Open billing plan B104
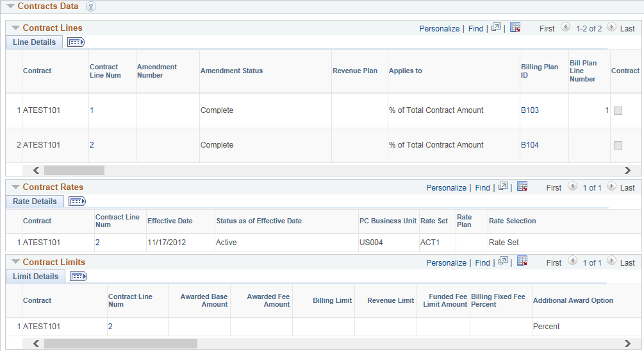The height and width of the screenshot is (351, 644). click(x=530, y=145)
